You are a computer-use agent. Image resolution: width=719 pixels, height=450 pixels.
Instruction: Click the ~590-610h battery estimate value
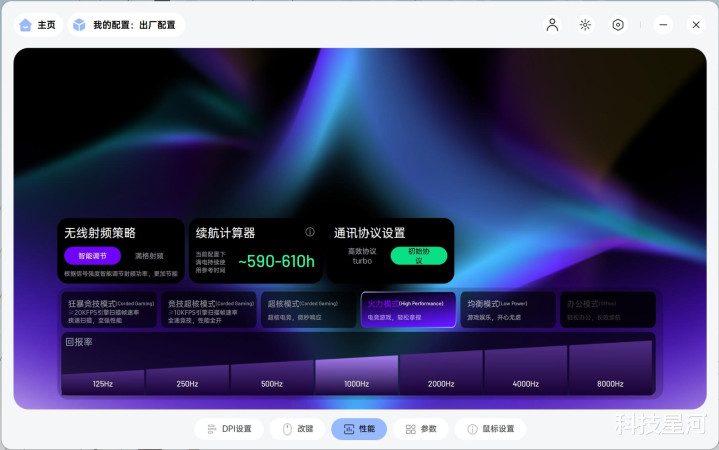pos(277,261)
